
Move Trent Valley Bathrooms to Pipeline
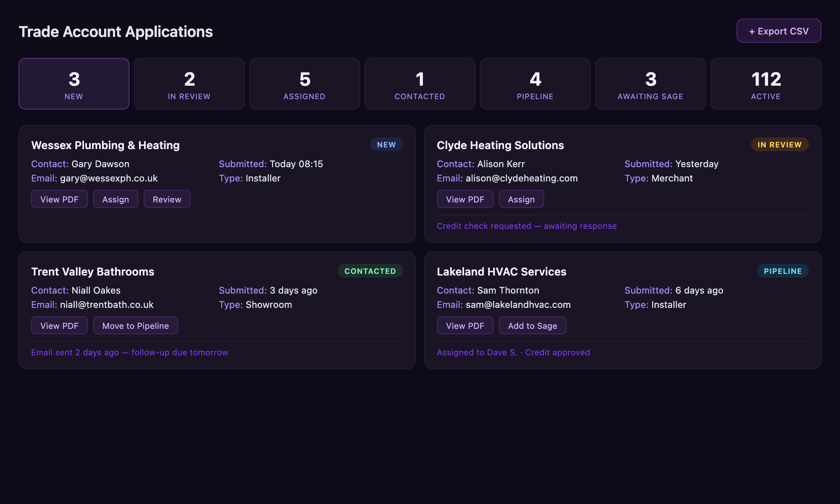[135, 325]
